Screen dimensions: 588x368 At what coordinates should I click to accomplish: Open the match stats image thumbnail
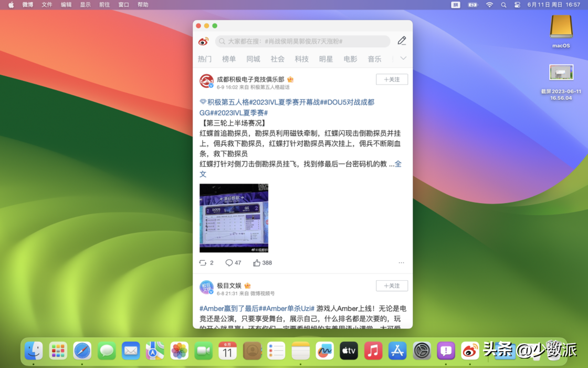(234, 218)
